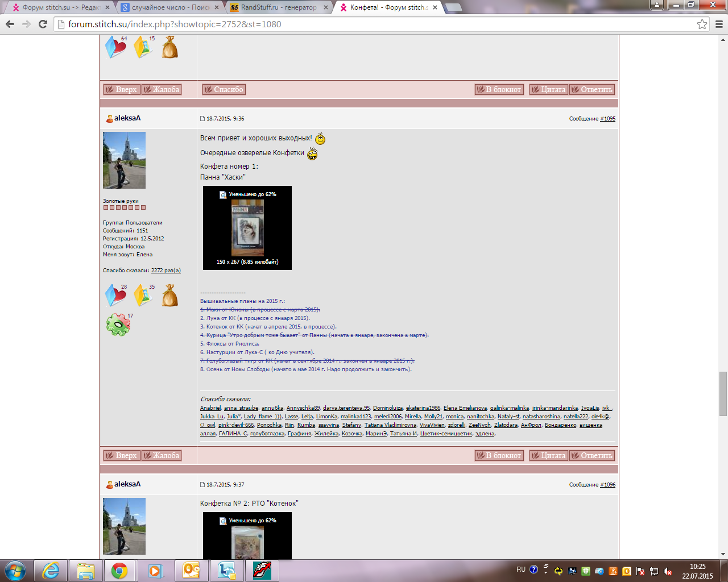Click the yellow picture award with 35
This screenshot has height=582, width=728.
tap(143, 296)
